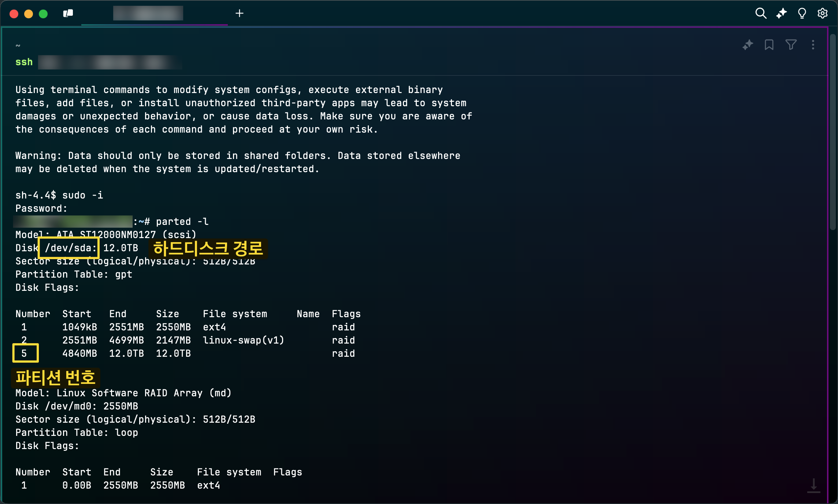Click the lightbulb resource center icon
The image size is (838, 504).
[802, 14]
